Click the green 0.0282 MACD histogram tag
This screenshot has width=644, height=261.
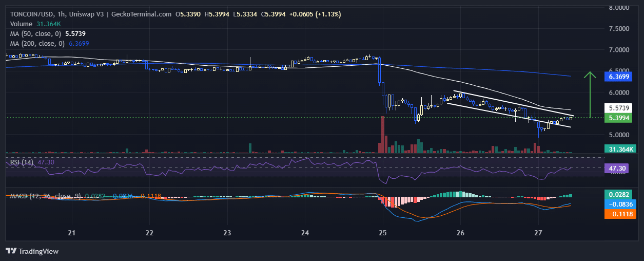click(x=619, y=195)
